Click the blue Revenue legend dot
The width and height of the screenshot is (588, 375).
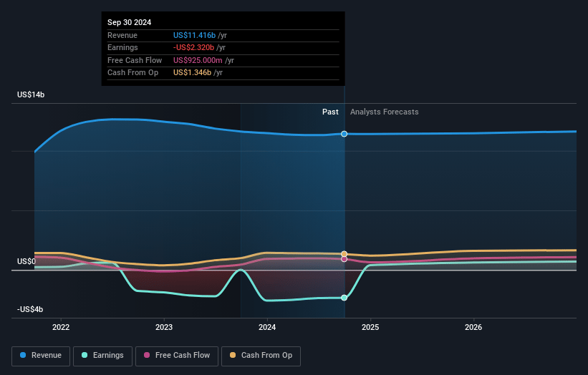23,355
